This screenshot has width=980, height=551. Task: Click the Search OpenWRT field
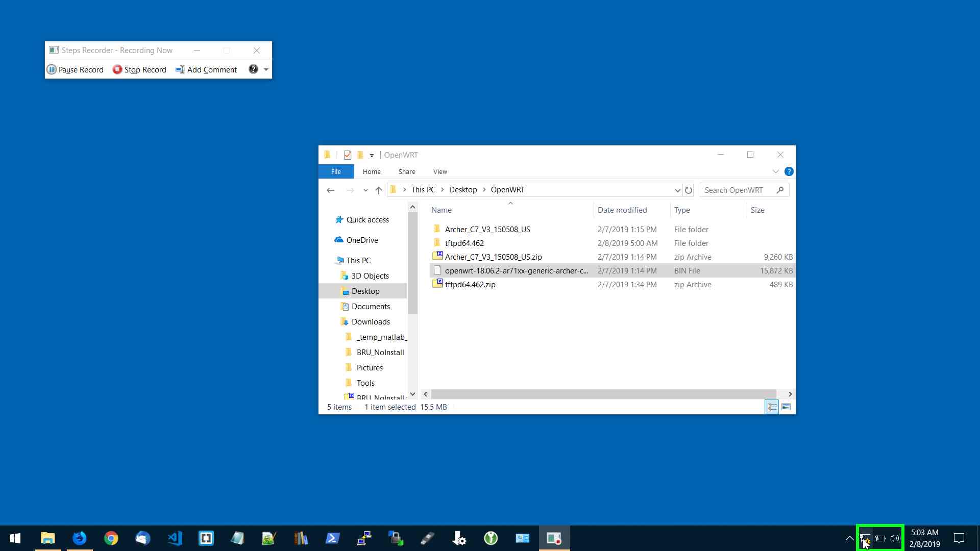738,190
